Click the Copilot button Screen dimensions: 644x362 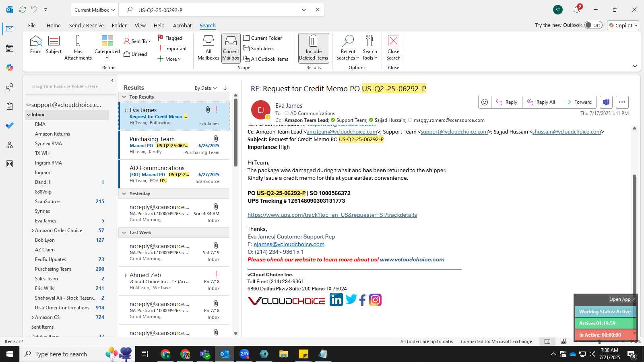623,25
